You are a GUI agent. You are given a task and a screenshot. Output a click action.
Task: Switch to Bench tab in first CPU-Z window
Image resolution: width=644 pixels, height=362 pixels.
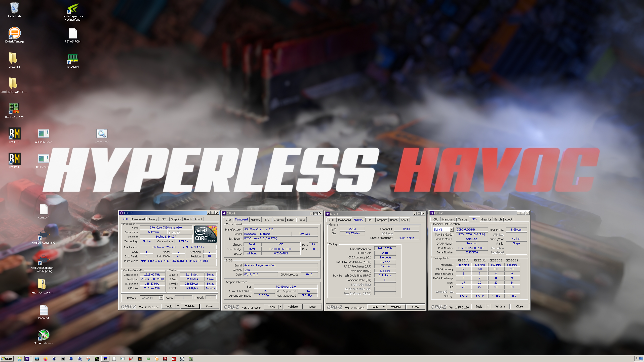tap(188, 219)
